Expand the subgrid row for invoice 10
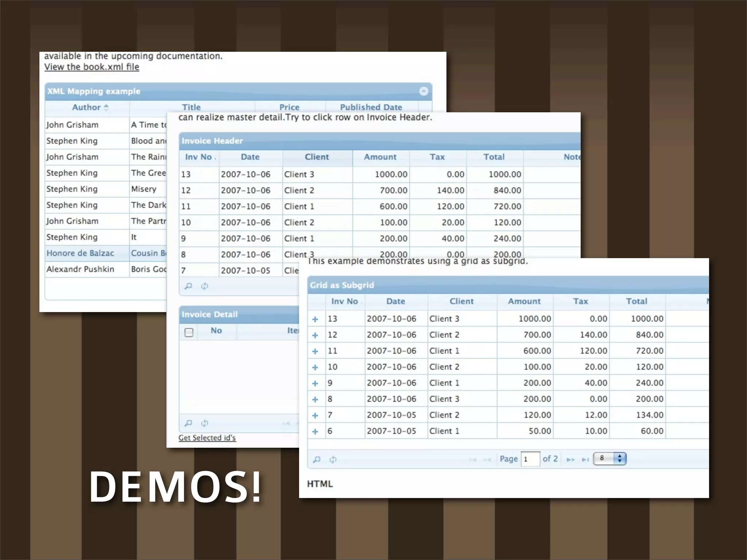The height and width of the screenshot is (560, 747). pos(315,367)
